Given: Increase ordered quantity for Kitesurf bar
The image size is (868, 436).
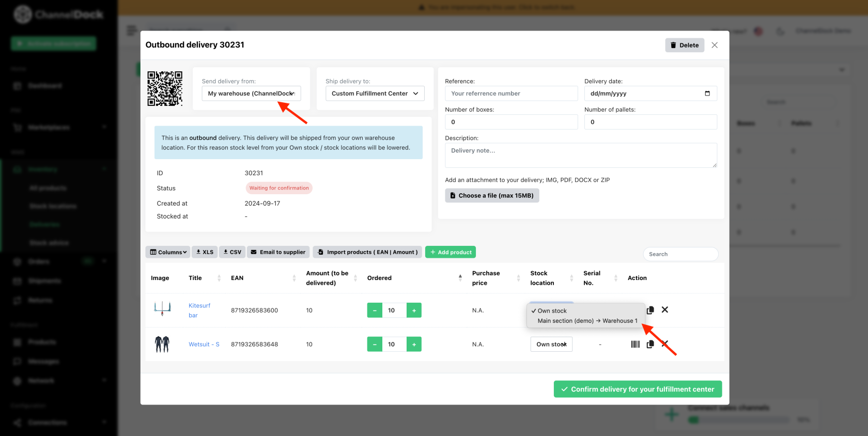Looking at the screenshot, I should coord(414,310).
